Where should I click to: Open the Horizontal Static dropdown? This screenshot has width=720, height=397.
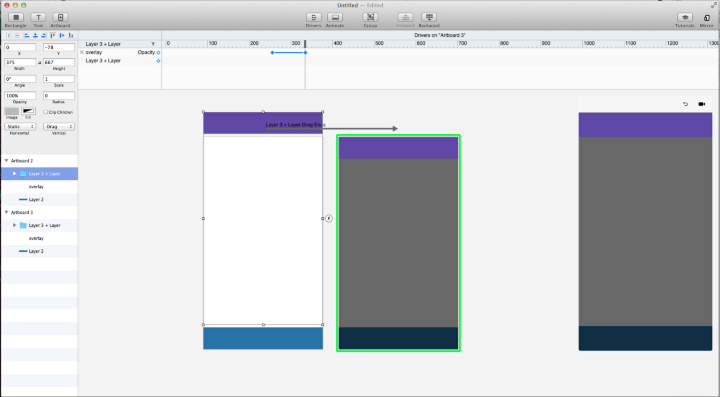(20, 127)
